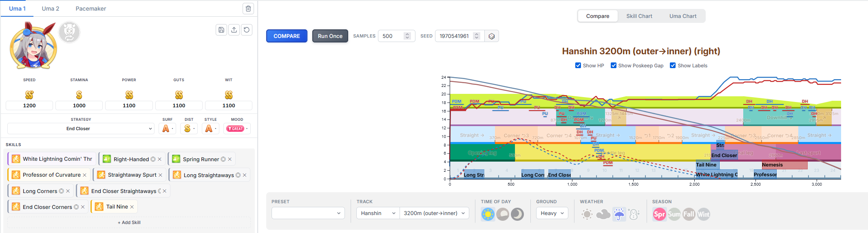Click the Speed stat field 1200
Viewport: 868px width, 233px height.
coord(29,105)
